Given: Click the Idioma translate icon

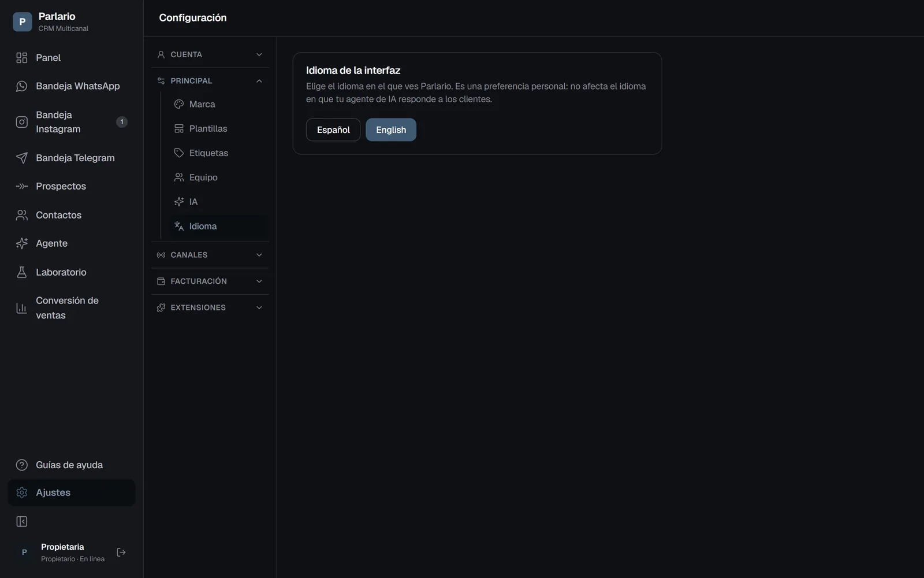Looking at the screenshot, I should tap(179, 226).
